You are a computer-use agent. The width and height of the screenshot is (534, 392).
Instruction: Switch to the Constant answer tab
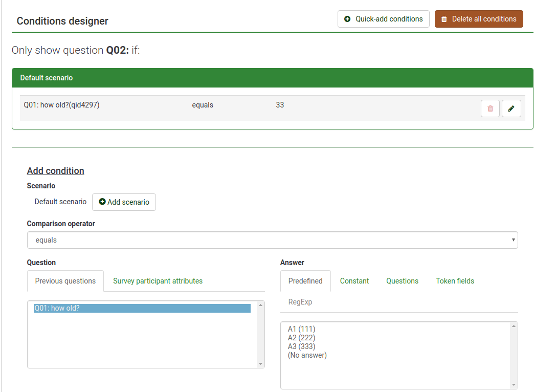pyautogui.click(x=354, y=281)
